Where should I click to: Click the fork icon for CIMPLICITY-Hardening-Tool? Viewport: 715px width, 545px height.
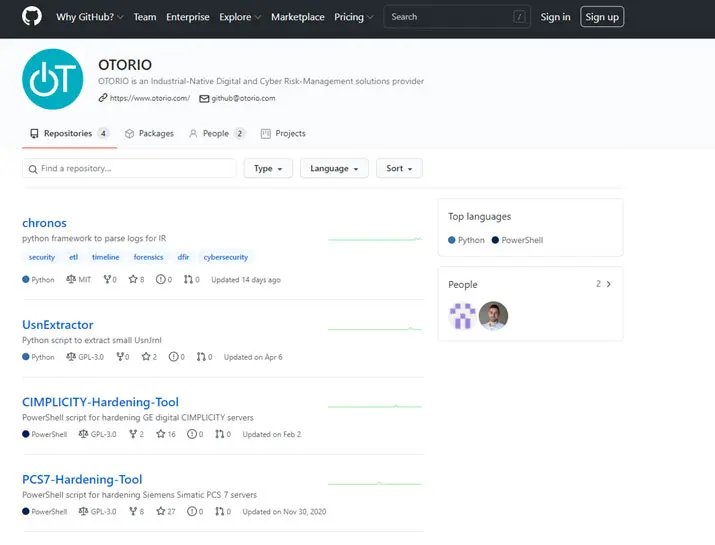(x=133, y=434)
